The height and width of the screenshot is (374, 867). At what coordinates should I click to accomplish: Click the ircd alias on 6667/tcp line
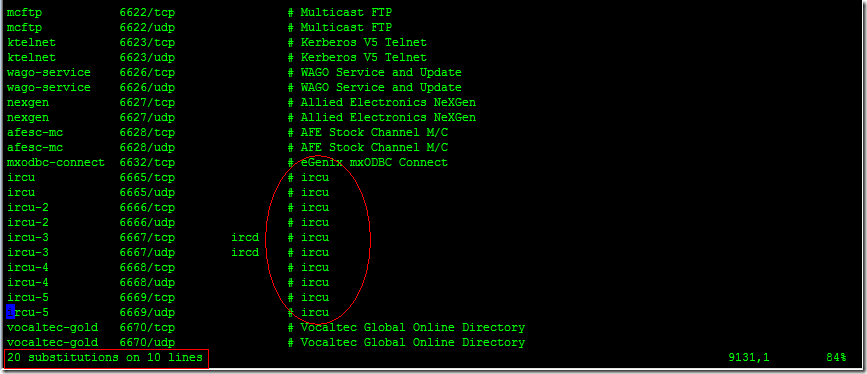[x=246, y=237]
